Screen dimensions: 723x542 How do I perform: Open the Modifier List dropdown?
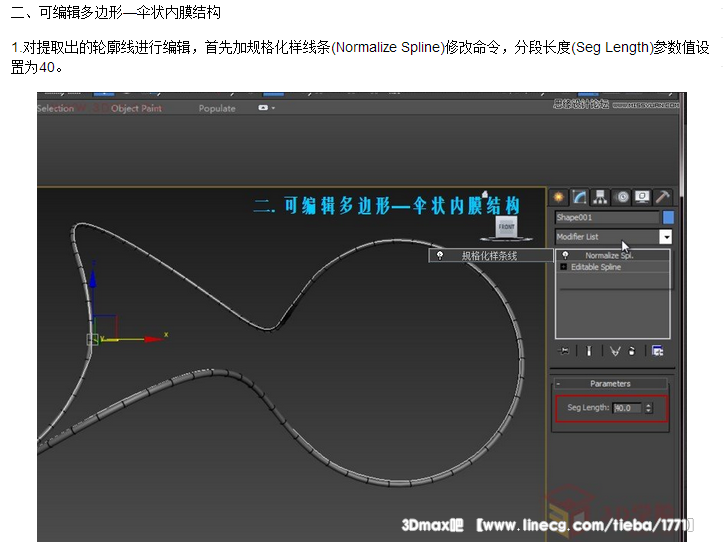[665, 237]
